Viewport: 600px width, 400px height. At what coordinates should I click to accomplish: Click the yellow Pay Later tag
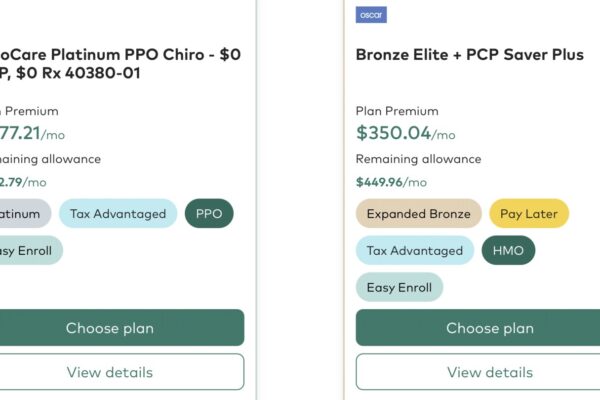pos(529,214)
